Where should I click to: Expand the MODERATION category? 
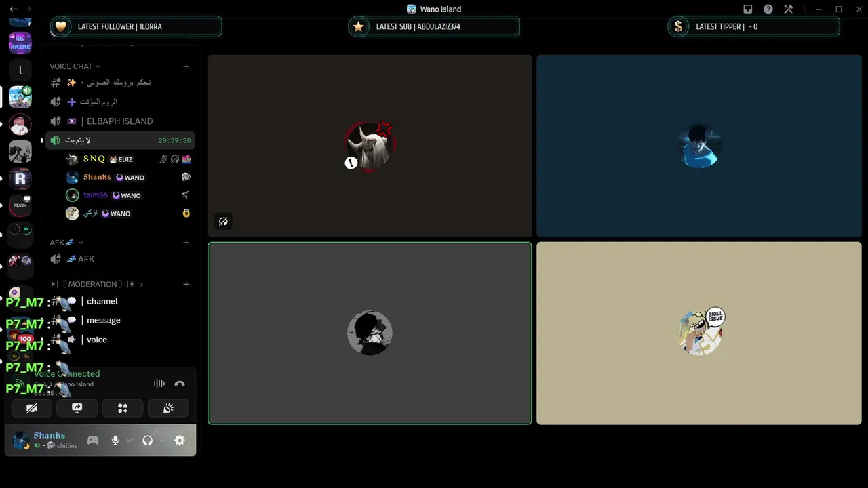point(96,284)
